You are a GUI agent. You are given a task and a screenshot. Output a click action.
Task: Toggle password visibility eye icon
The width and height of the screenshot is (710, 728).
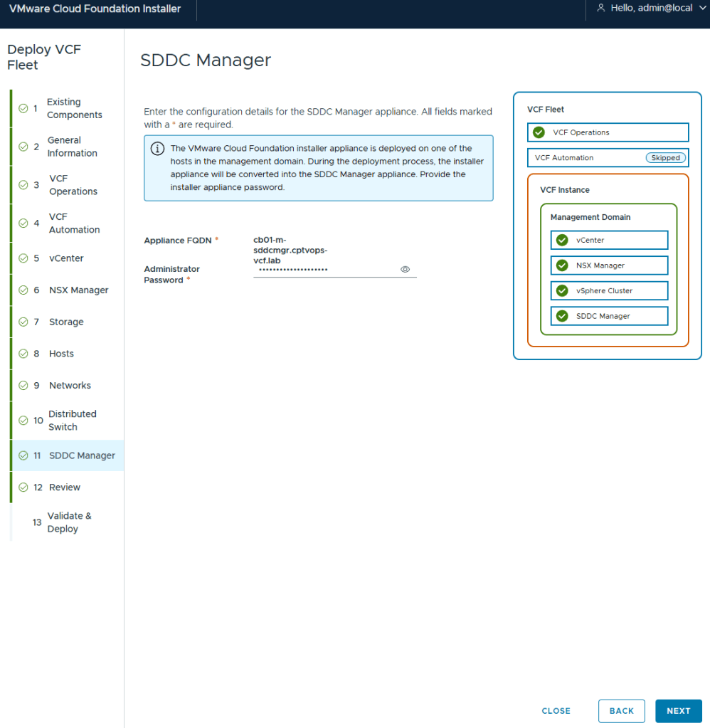[x=406, y=270]
